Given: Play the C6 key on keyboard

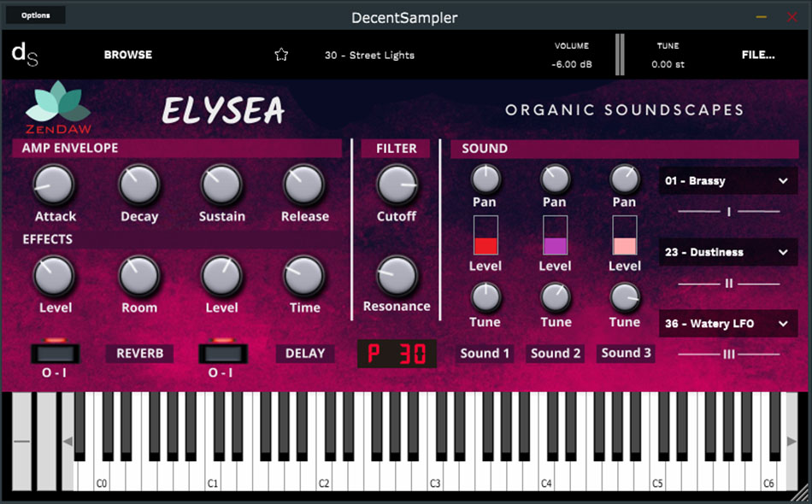Looking at the screenshot, I should tap(769, 476).
